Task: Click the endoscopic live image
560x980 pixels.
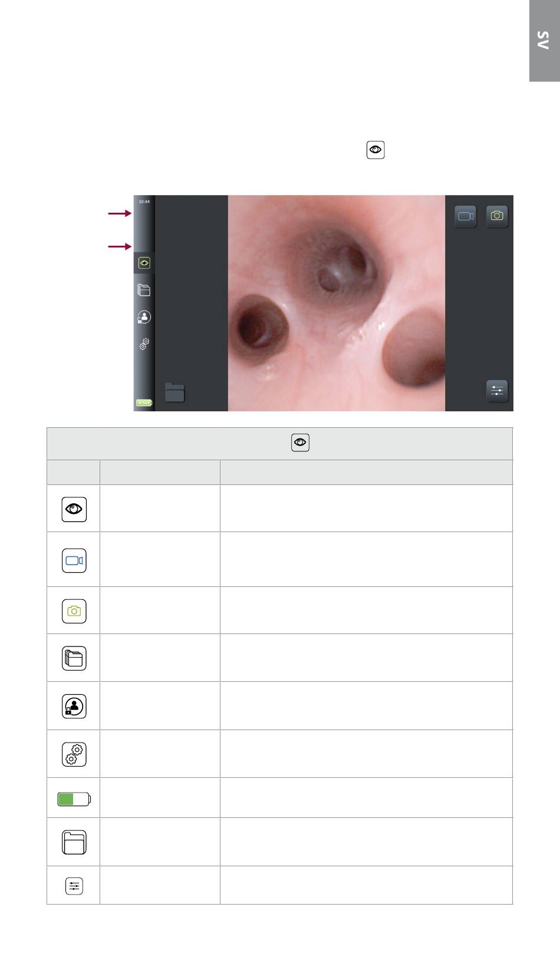Action: pos(336,303)
